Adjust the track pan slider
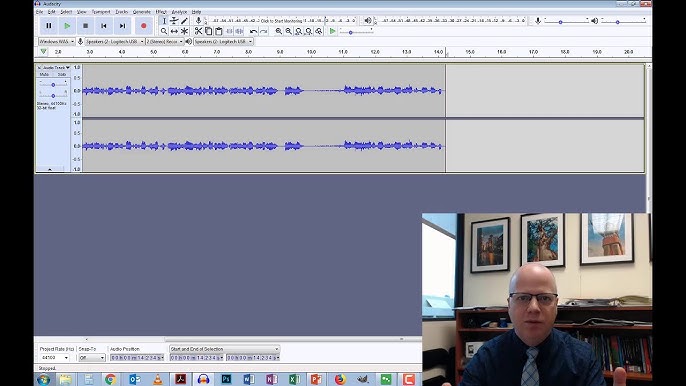Image resolution: width=686 pixels, height=386 pixels. pyautogui.click(x=53, y=95)
